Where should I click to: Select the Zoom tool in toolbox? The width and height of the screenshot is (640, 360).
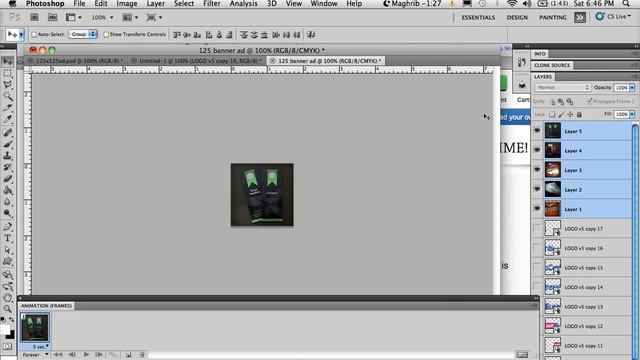click(x=7, y=309)
